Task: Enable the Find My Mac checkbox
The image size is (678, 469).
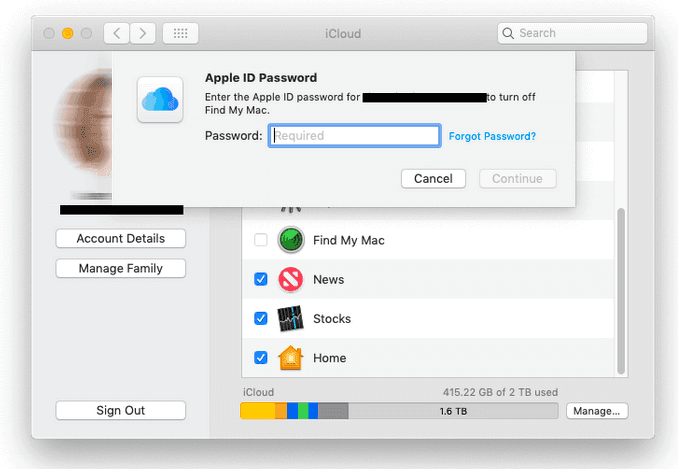Action: 261,240
